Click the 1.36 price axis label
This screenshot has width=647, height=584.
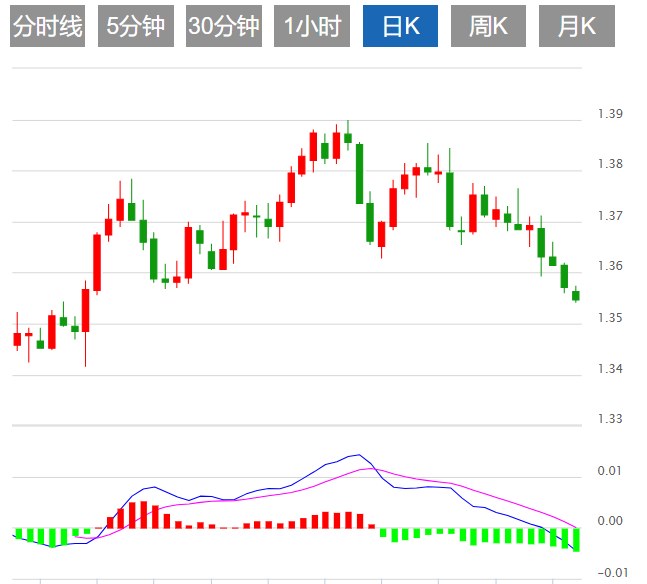pos(610,266)
